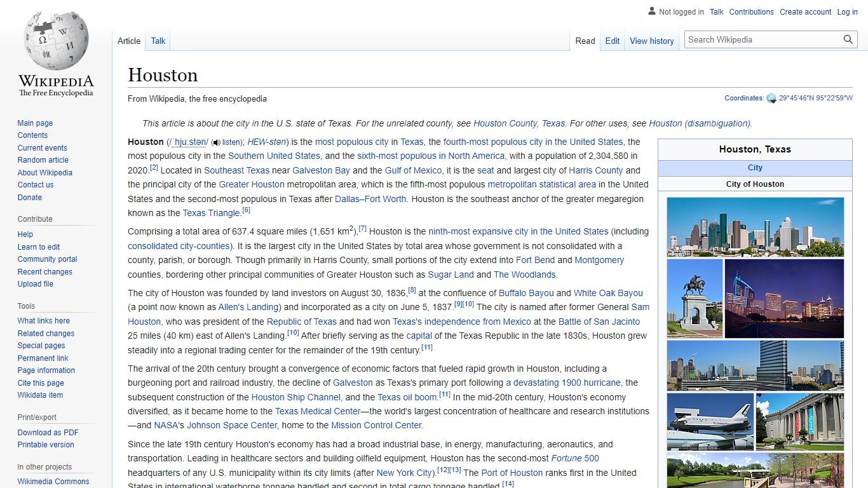
Task: Select the Read tab
Action: [x=585, y=41]
